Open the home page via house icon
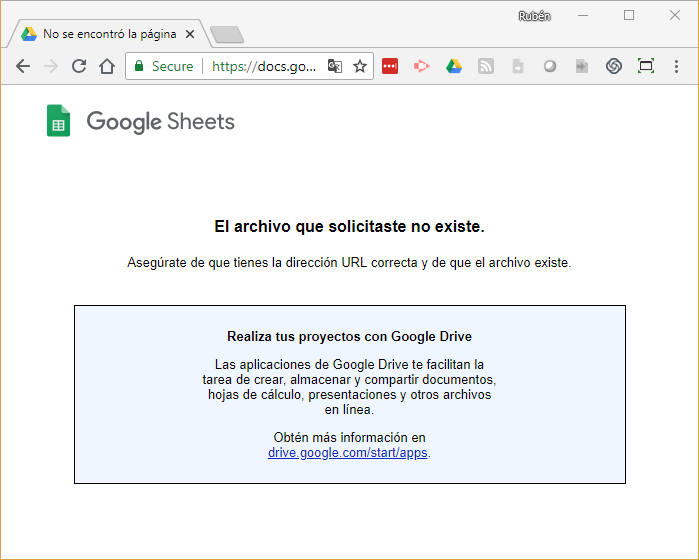 click(107, 66)
